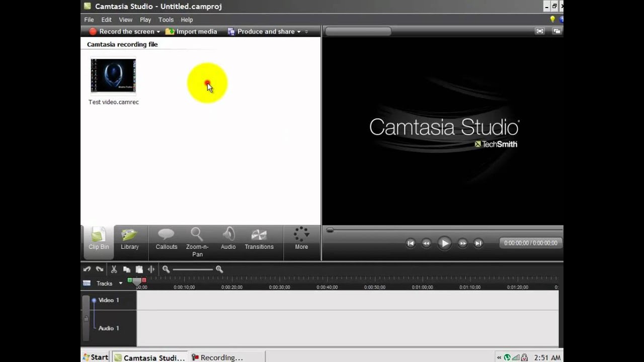
Task: Click the preview seek bar handle
Action: click(330, 230)
